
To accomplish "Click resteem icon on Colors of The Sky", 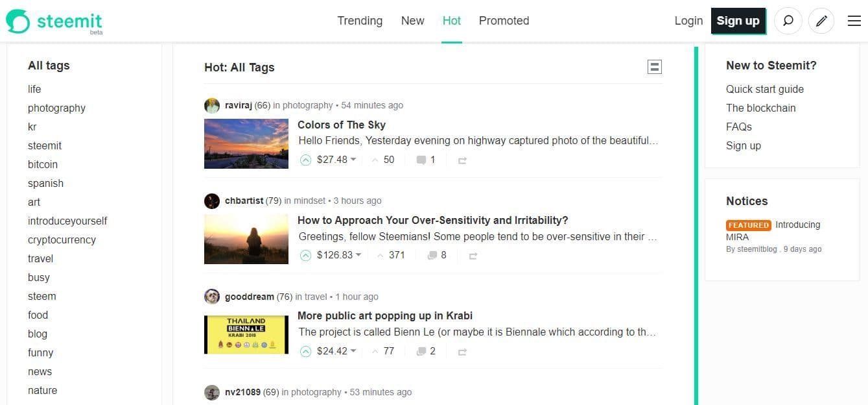I will [x=462, y=160].
